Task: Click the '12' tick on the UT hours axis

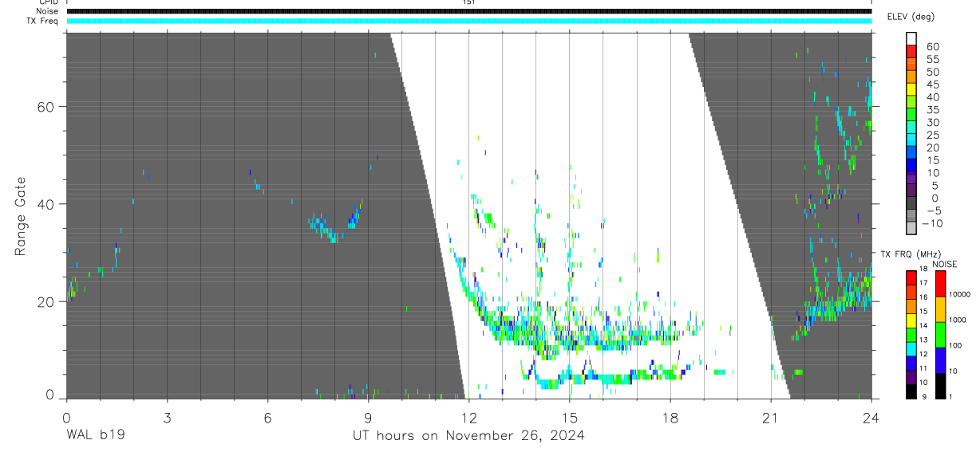Action: coord(468,417)
